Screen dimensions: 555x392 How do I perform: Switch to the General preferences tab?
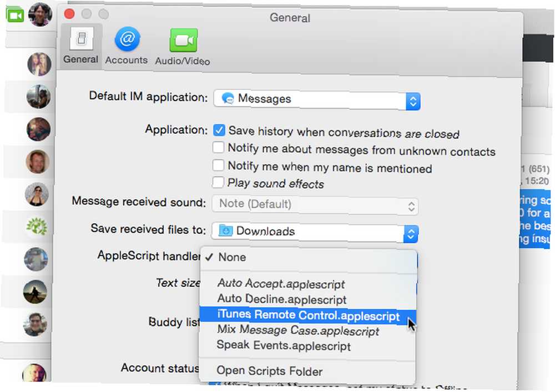[x=81, y=46]
